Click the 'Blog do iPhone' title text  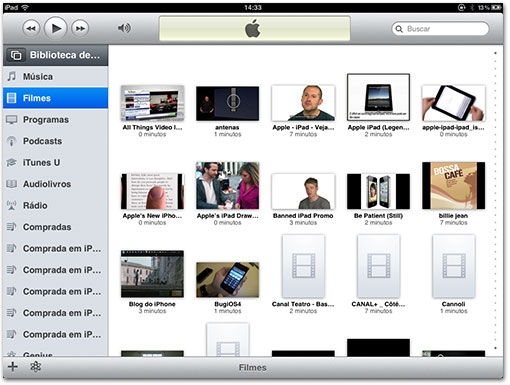pos(152,304)
